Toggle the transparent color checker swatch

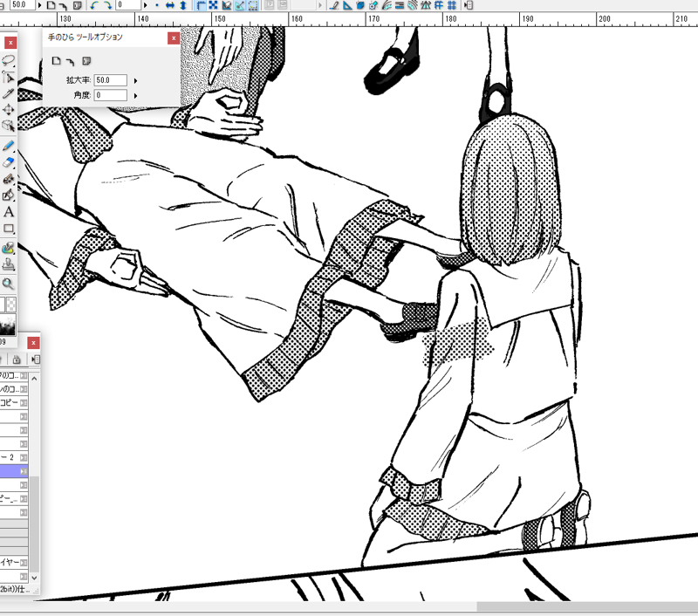pos(11,305)
